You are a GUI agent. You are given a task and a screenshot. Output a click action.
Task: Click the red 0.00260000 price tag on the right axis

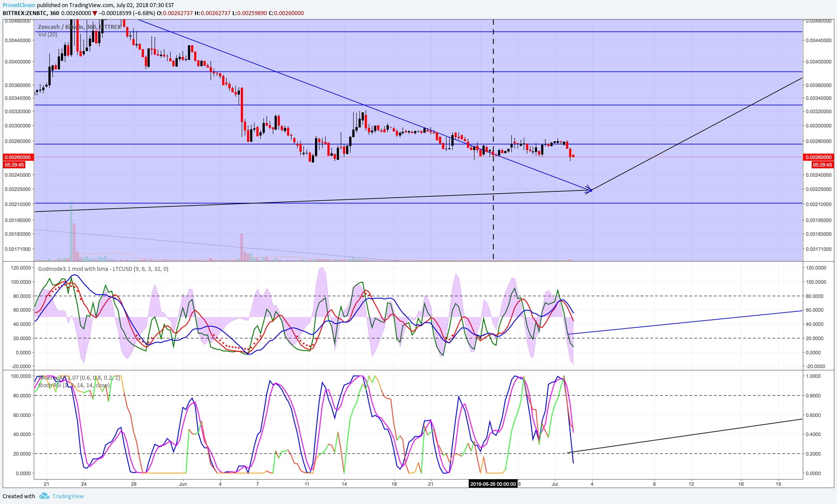click(x=819, y=157)
